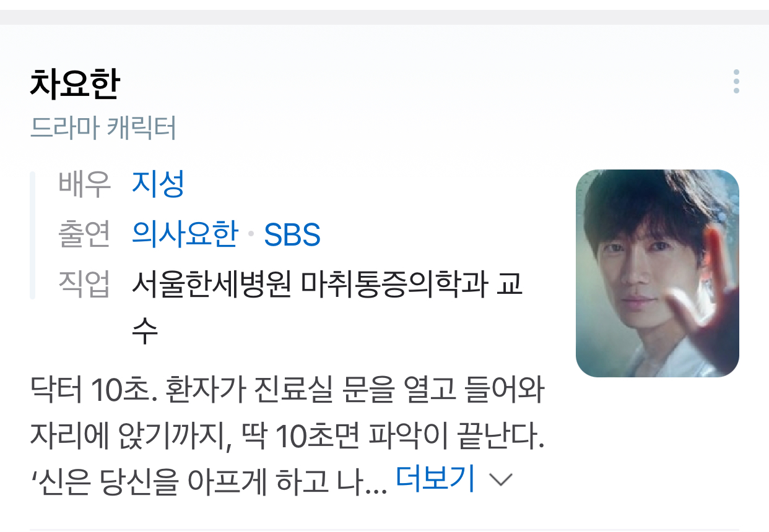Click the 배우 field label

tap(85, 184)
